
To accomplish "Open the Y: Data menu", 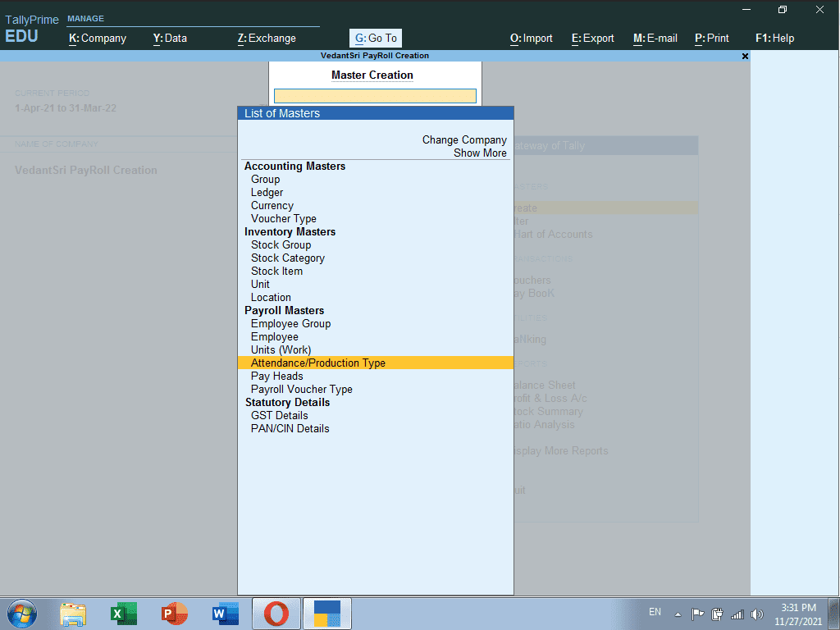I will 170,39.
